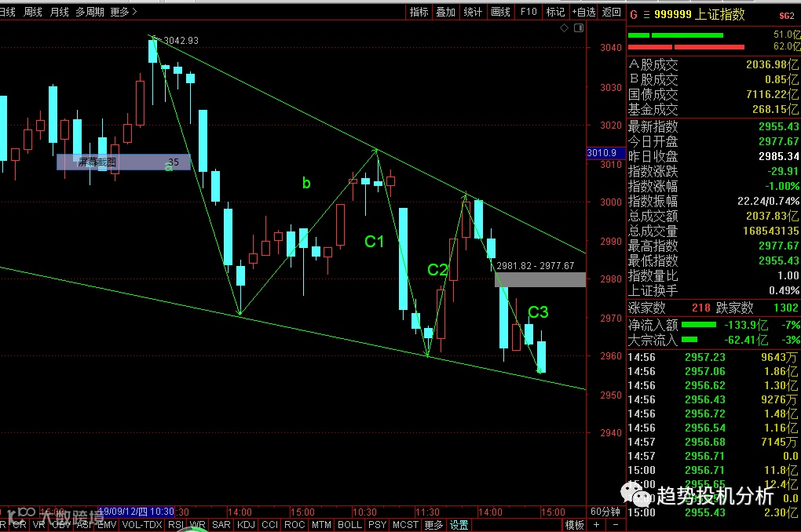Viewport: 801px width, 532px height.
Task: Select the KDJ indicator tab
Action: pos(246,525)
